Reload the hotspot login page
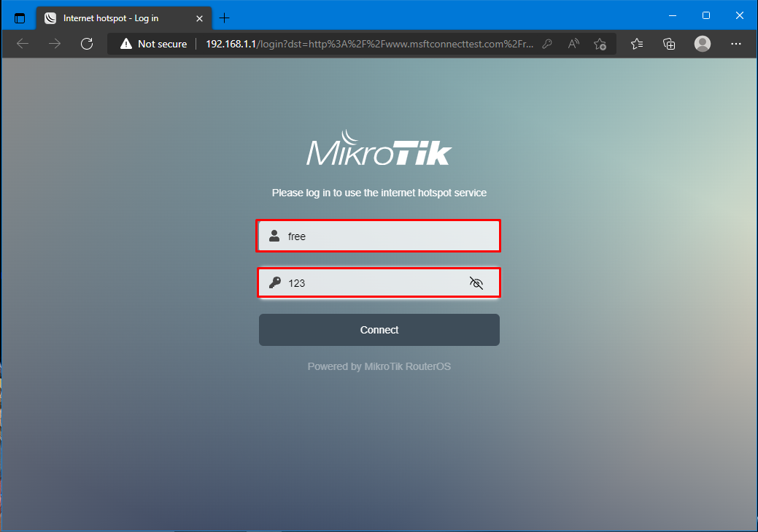 tap(87, 44)
